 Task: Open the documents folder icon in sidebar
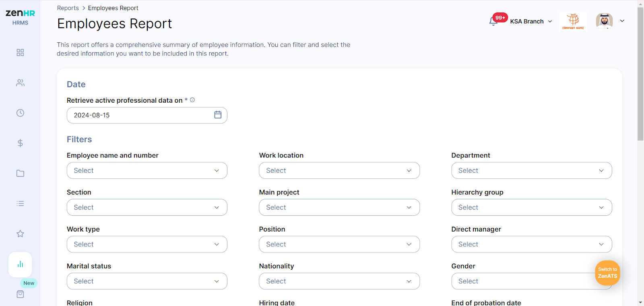click(x=20, y=174)
